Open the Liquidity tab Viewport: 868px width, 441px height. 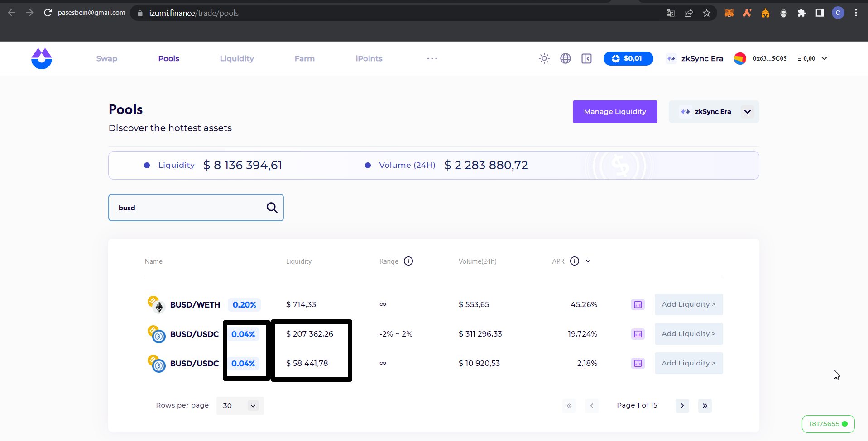click(x=237, y=58)
